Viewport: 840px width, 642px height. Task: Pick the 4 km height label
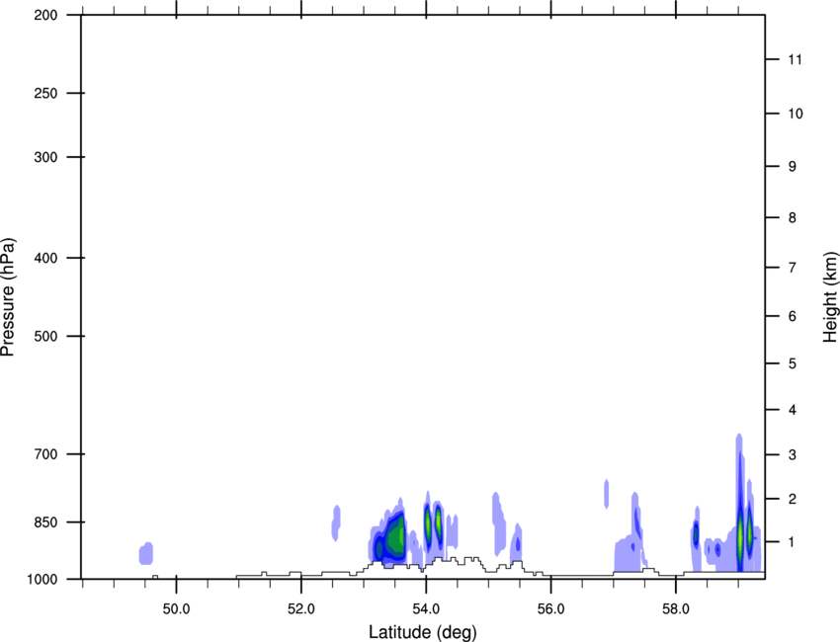tap(793, 410)
